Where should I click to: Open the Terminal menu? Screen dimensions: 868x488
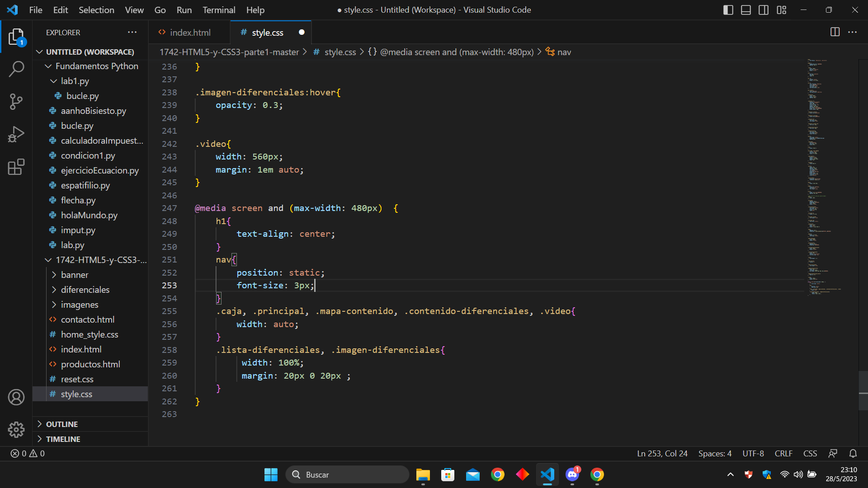219,10
